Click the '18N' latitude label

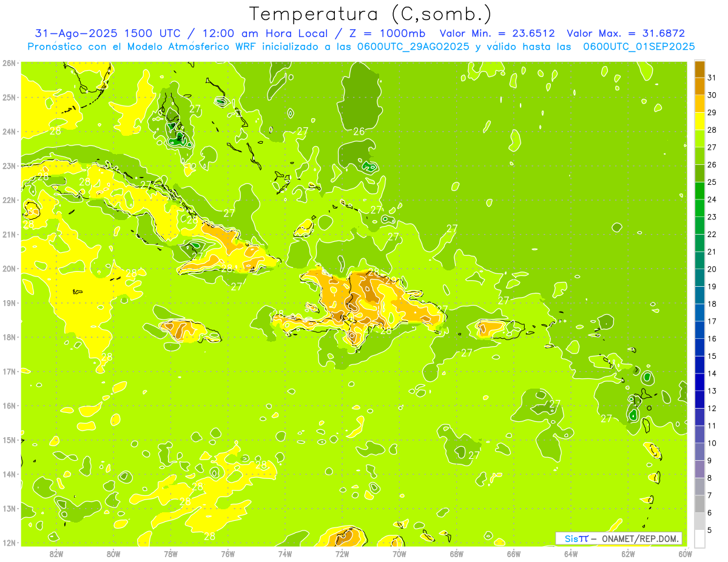click(x=9, y=337)
